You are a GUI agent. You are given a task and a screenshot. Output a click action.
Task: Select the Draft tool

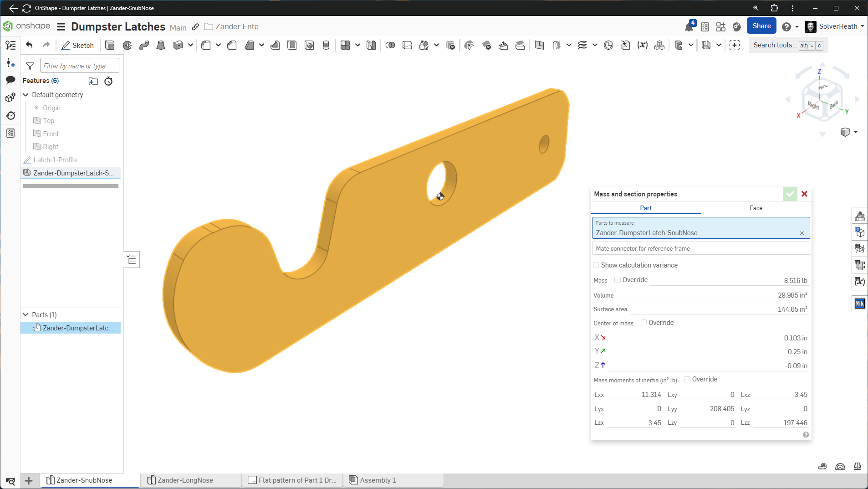(249, 45)
